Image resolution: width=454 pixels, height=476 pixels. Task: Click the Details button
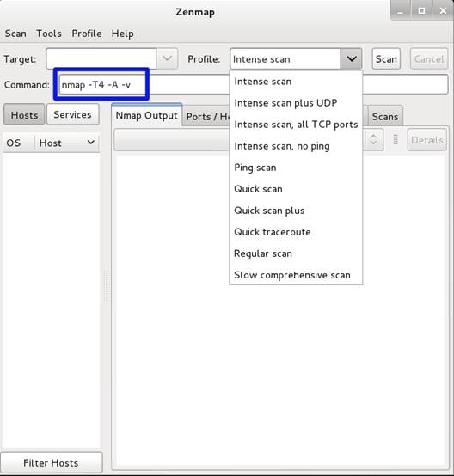[x=427, y=140]
